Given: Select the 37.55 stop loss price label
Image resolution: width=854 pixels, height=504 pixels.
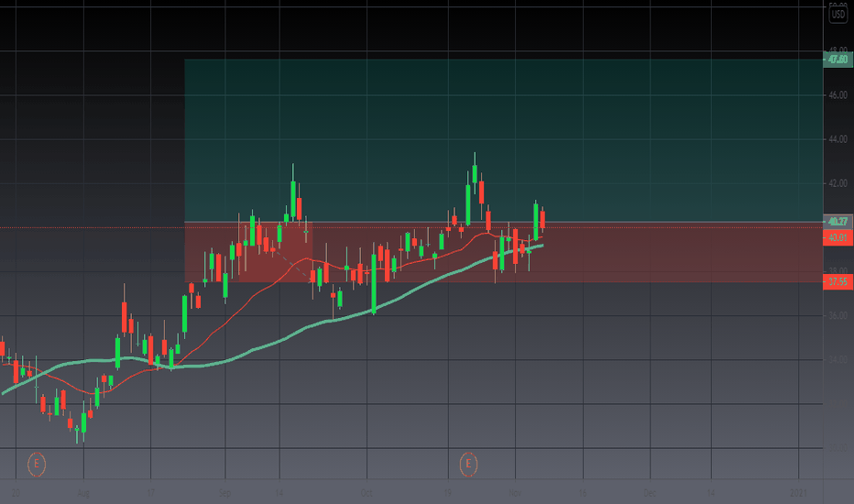Looking at the screenshot, I should tap(838, 281).
